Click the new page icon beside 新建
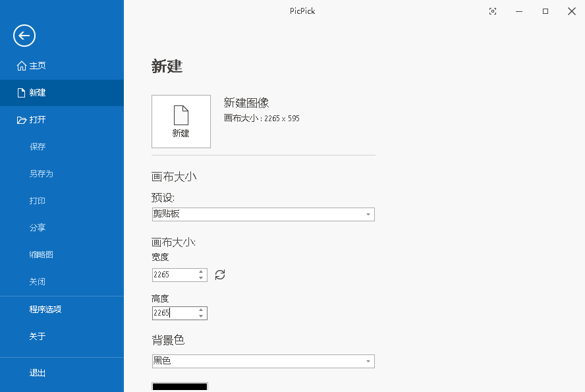This screenshot has width=585, height=392. point(20,92)
